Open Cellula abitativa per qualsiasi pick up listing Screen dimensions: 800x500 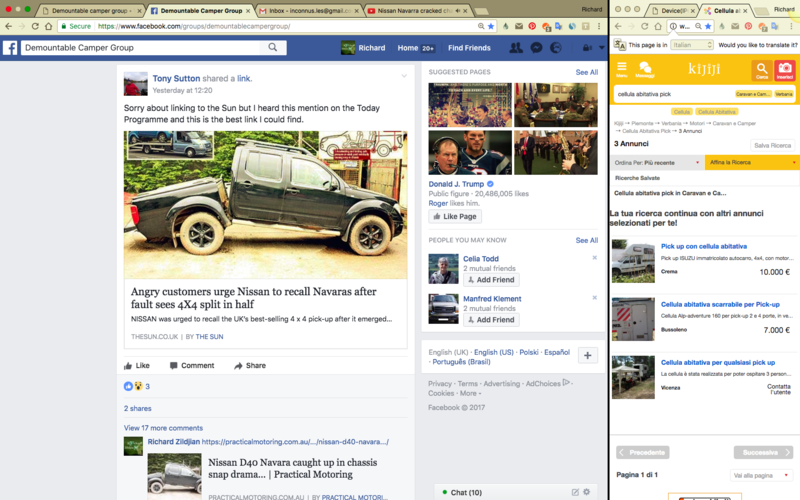pos(718,362)
